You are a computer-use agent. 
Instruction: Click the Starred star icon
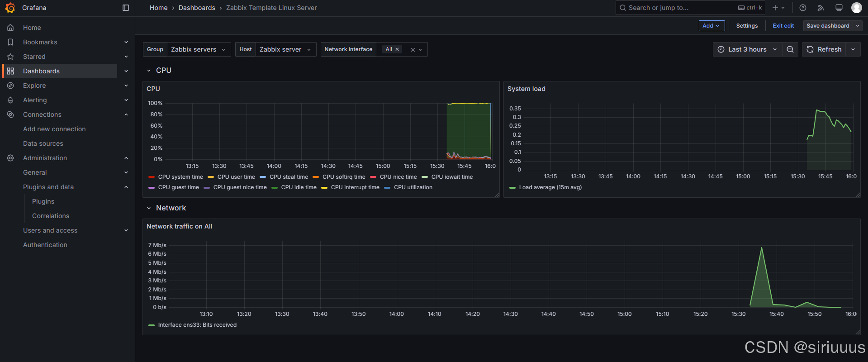[x=10, y=57]
